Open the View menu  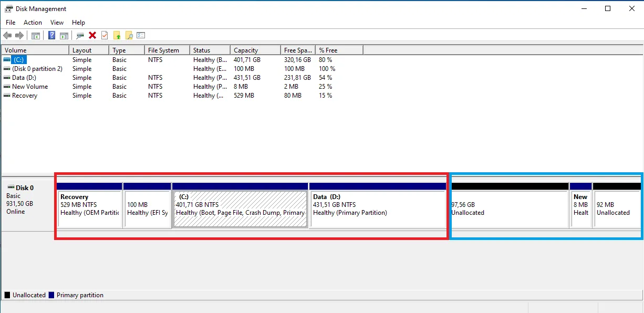[x=57, y=23]
